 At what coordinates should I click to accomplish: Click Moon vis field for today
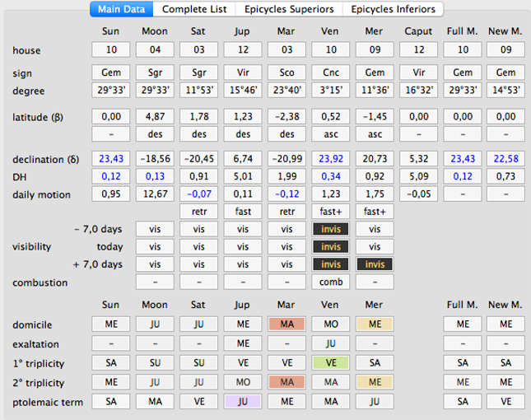pyautogui.click(x=155, y=246)
